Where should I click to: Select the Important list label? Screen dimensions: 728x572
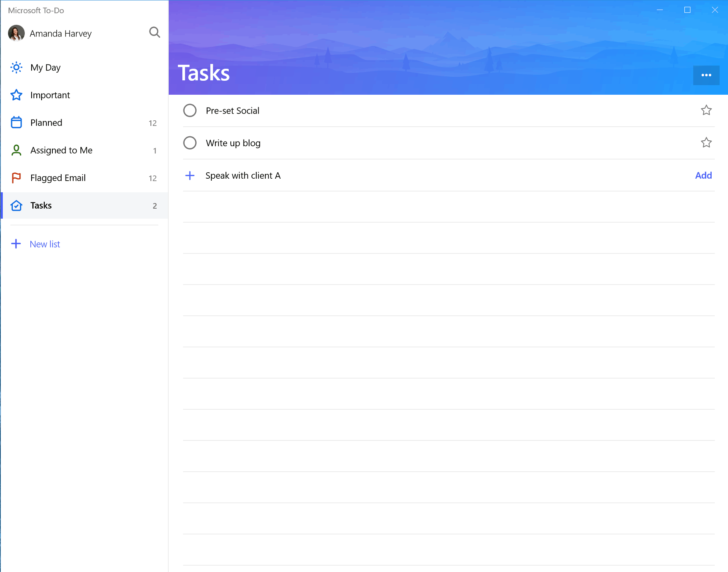pyautogui.click(x=50, y=95)
